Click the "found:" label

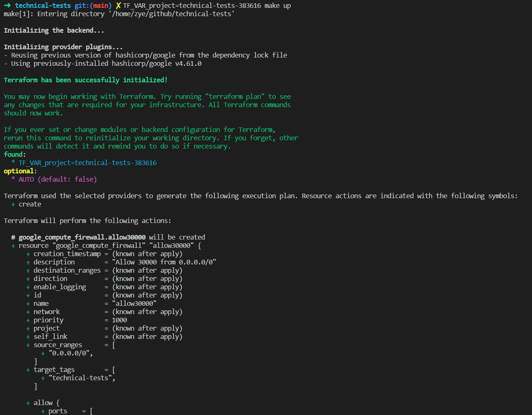[15, 154]
